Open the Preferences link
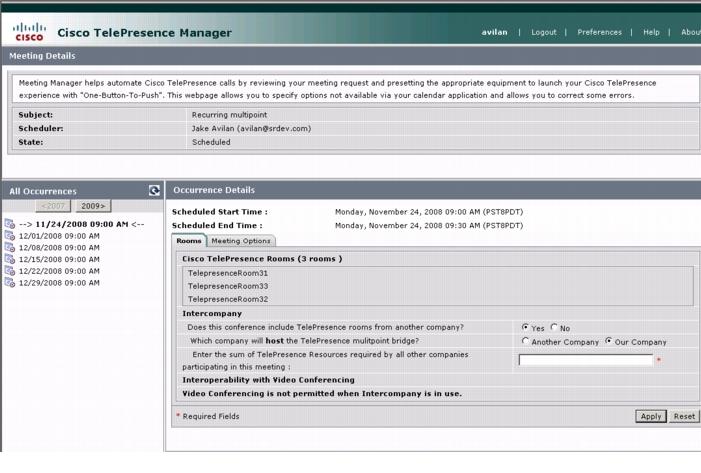The width and height of the screenshot is (701, 473). pyautogui.click(x=600, y=32)
